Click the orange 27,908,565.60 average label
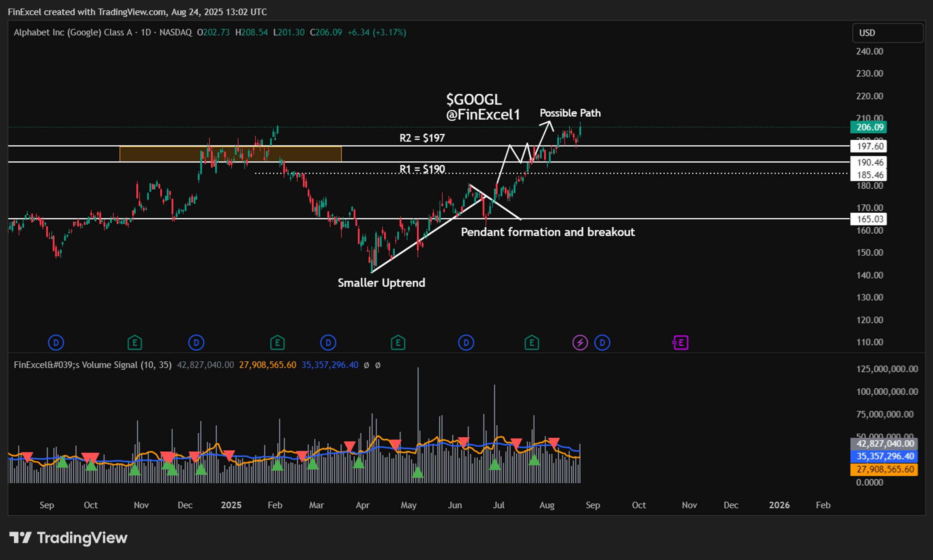Image resolution: width=933 pixels, height=560 pixels. coord(884,469)
